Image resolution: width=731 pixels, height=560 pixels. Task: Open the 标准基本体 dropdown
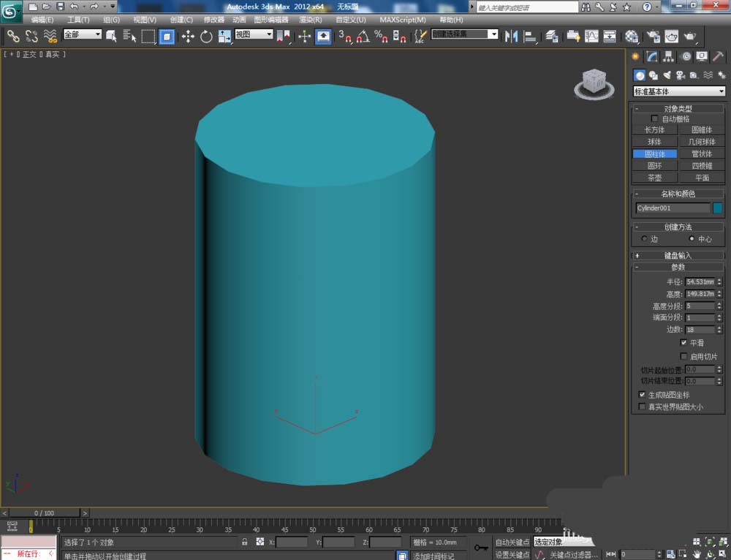679,91
